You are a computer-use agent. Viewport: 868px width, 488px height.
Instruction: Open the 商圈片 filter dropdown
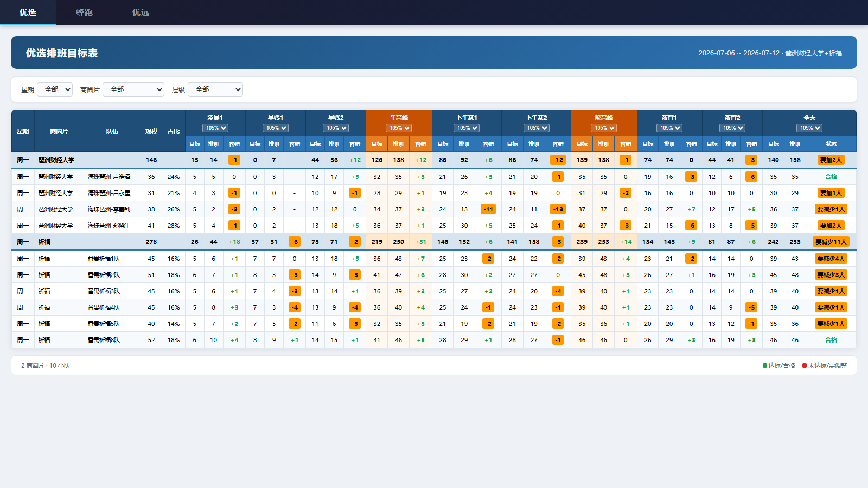pyautogui.click(x=133, y=89)
